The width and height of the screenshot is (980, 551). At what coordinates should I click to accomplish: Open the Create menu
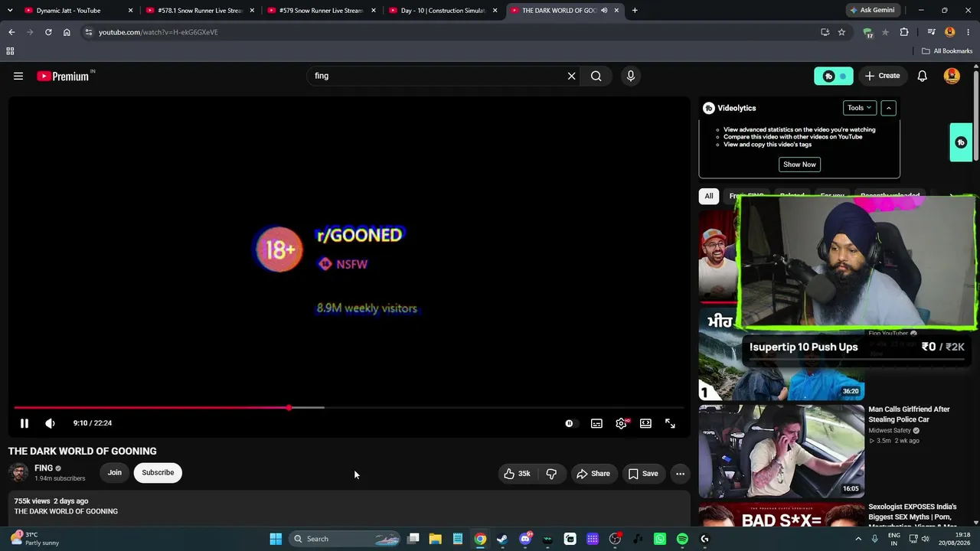point(882,76)
